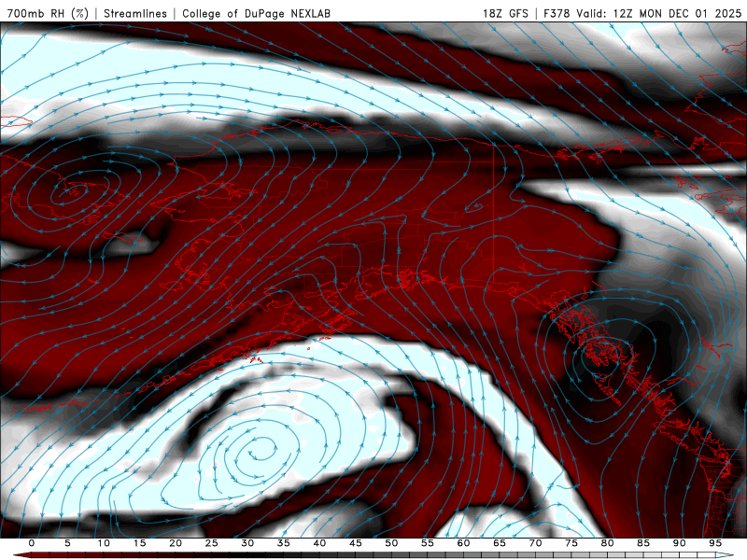This screenshot has width=747, height=560.
Task: Select the 'Streamlines' label in header
Action: 135,13
